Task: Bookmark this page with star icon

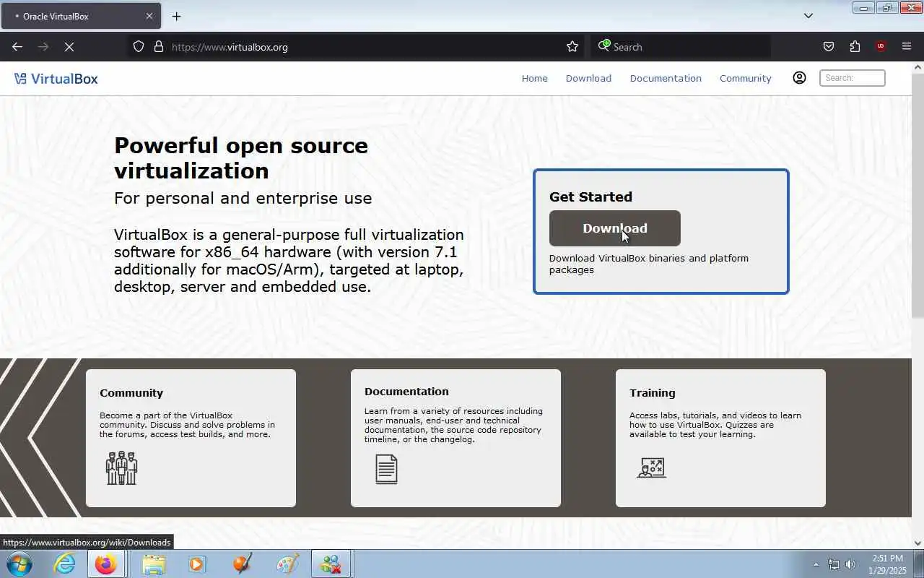Action: (572, 47)
